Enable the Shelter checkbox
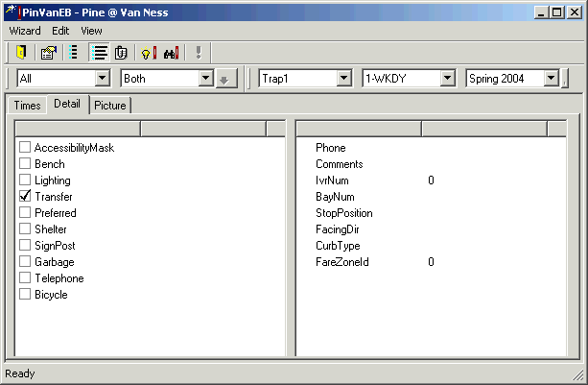Image resolution: width=588 pixels, height=385 pixels. click(x=25, y=229)
